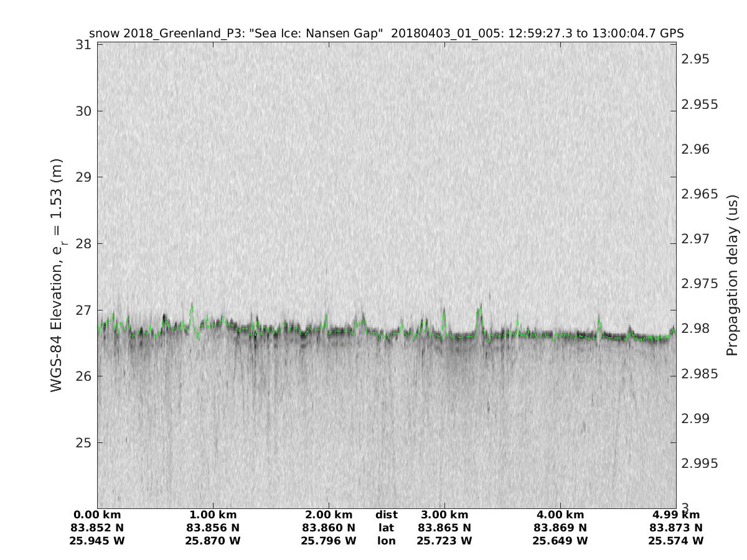The width and height of the screenshot is (747, 560).
Task: Click the 27 elevation tick label
Action: pyautogui.click(x=83, y=310)
